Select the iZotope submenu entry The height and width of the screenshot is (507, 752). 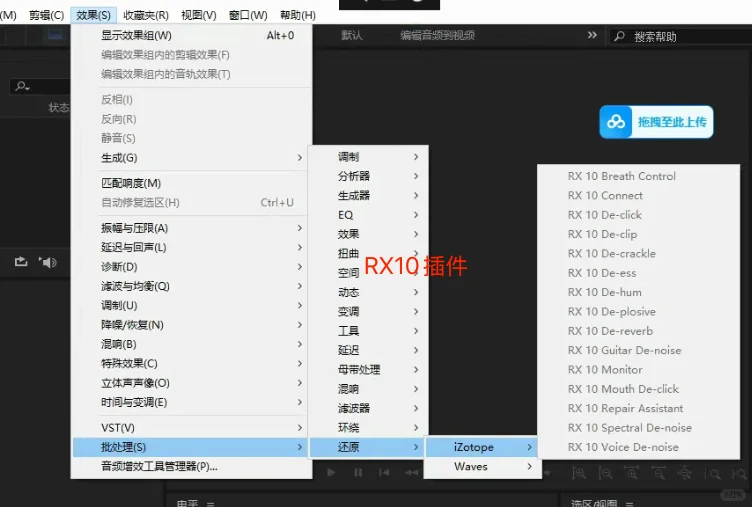[x=482, y=447]
